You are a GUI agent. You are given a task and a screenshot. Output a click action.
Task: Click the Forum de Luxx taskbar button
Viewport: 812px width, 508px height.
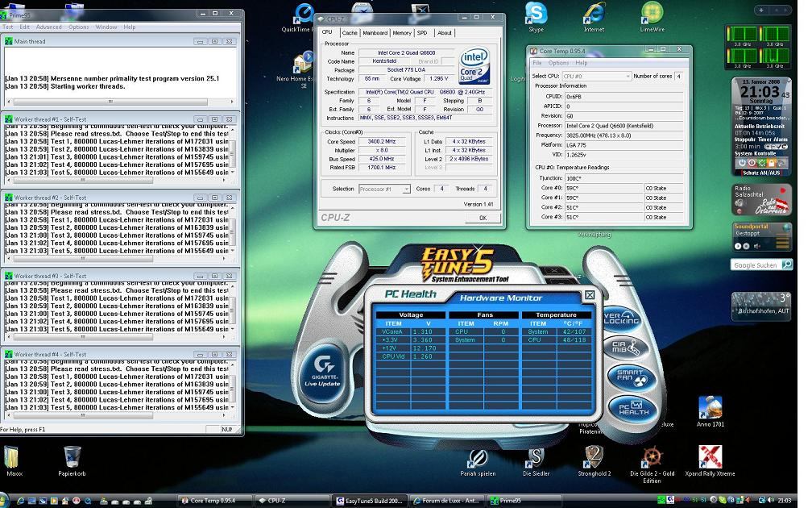[446, 501]
